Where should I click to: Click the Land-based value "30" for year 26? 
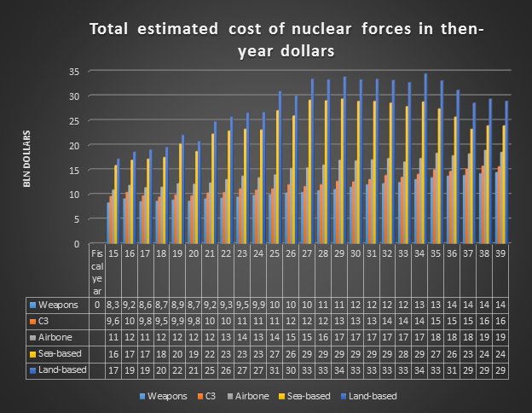(x=291, y=370)
